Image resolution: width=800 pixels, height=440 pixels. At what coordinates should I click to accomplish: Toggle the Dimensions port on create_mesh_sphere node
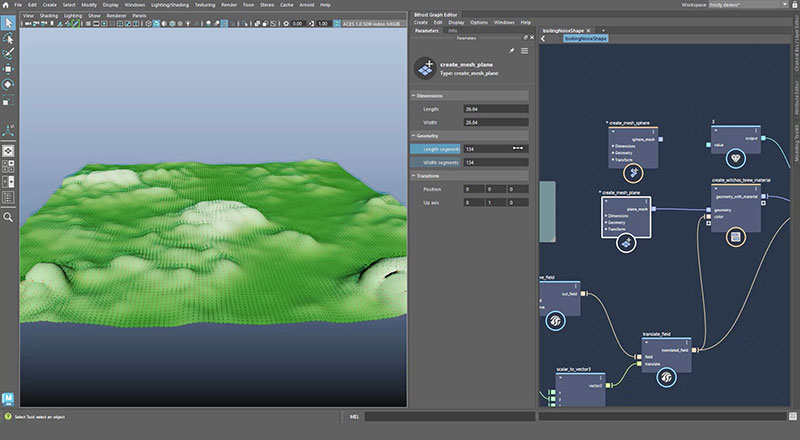pos(613,146)
